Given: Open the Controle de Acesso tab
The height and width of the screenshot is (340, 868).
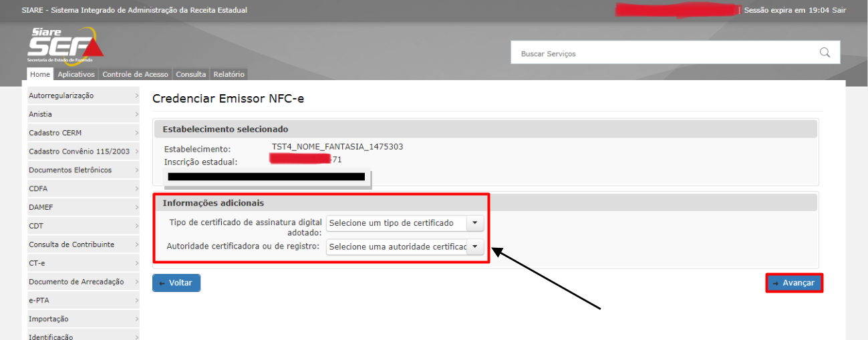Looking at the screenshot, I should (136, 74).
